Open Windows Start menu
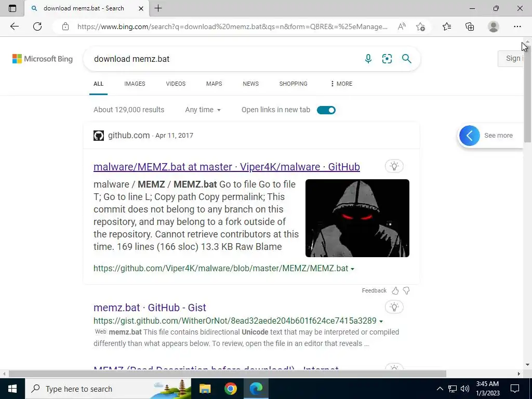 point(12,389)
